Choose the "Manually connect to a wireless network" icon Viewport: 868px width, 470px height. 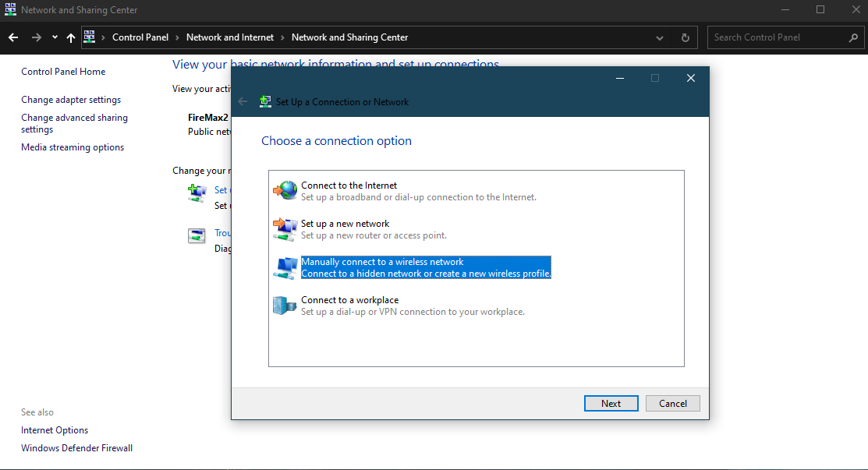285,266
